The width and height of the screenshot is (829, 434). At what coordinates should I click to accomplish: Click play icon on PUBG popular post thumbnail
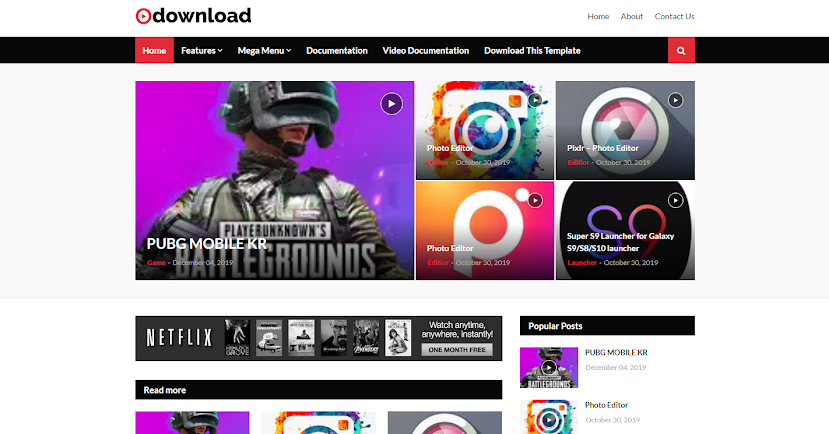pyautogui.click(x=549, y=367)
